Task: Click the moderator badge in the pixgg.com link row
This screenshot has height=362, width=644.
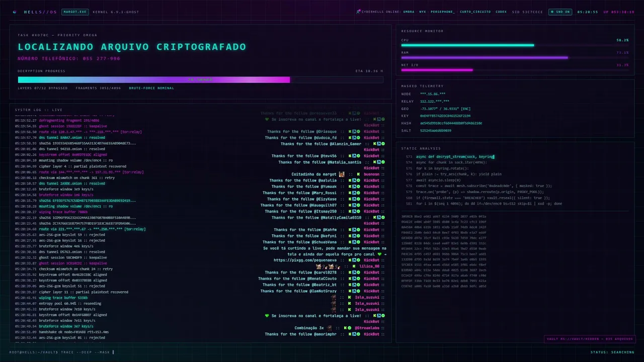Action: [x=354, y=260]
